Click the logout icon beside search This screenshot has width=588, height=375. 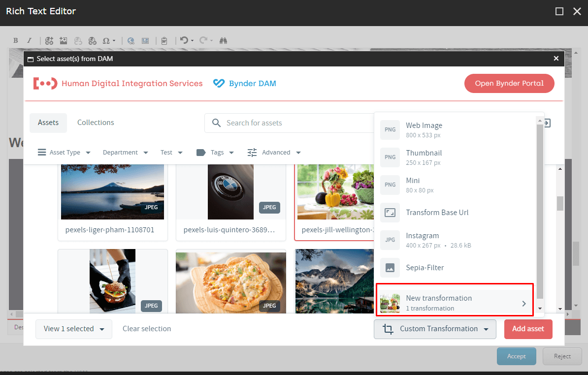(547, 123)
